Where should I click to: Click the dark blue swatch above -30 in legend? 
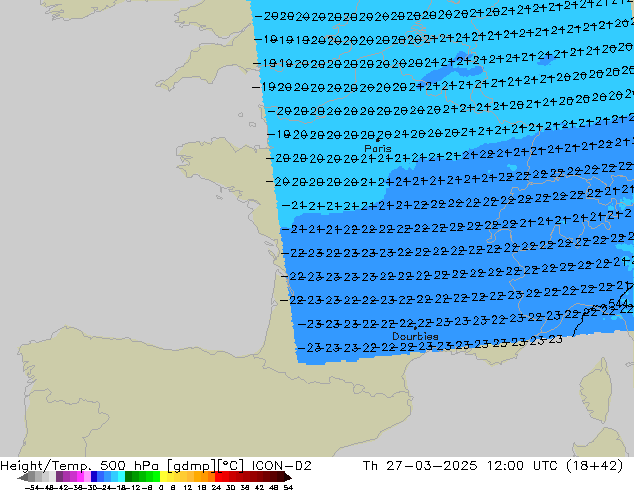(94, 477)
